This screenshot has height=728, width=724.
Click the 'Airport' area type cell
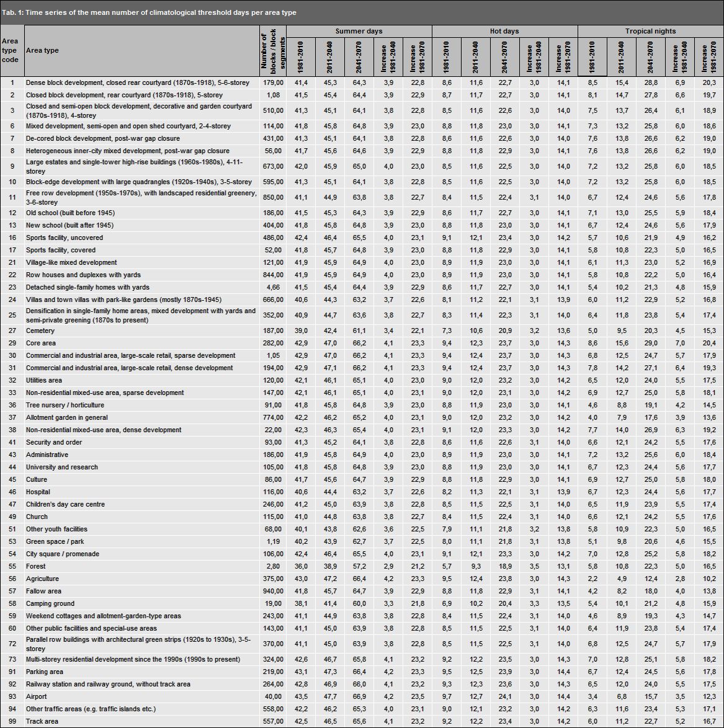coord(37,696)
